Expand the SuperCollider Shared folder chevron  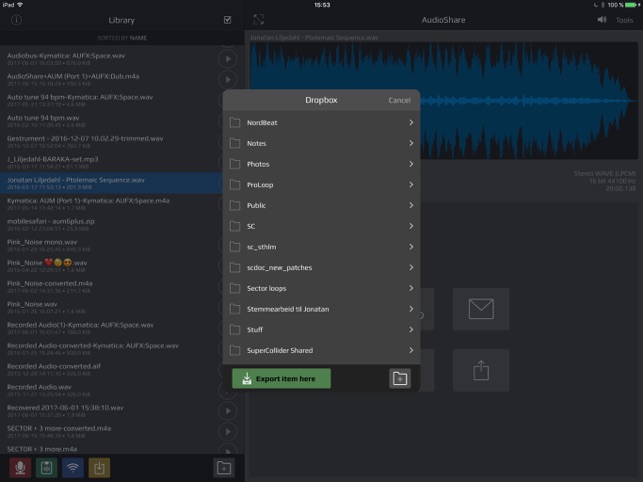(411, 350)
